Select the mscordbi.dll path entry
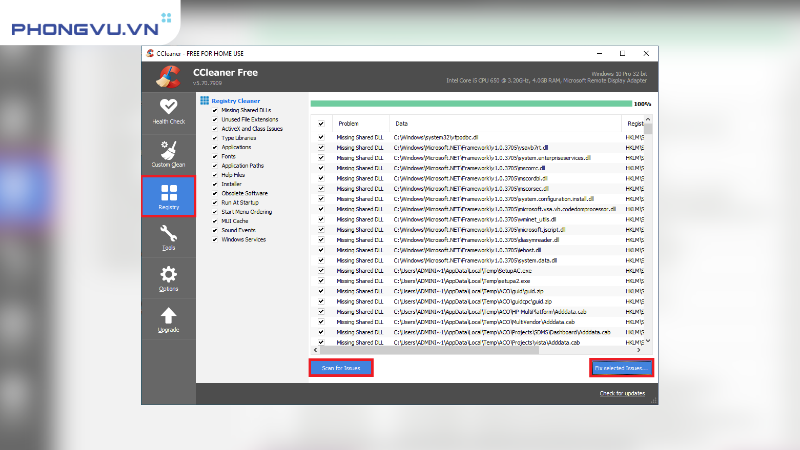The width and height of the screenshot is (800, 450). [470, 179]
